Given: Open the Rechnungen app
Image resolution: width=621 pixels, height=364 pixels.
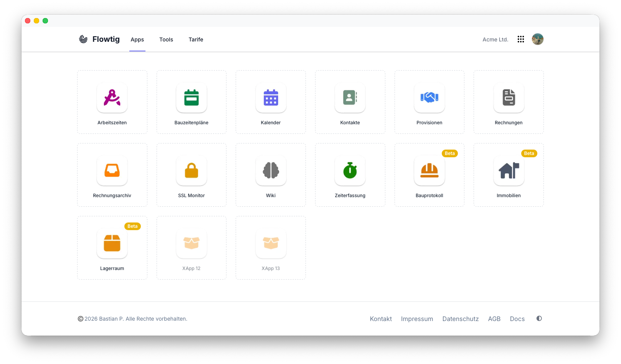Looking at the screenshot, I should 509,102.
